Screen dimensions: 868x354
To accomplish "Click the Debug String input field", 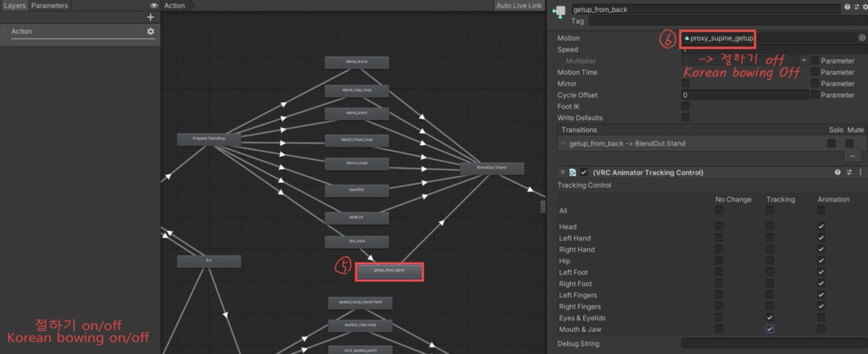I will (775, 344).
